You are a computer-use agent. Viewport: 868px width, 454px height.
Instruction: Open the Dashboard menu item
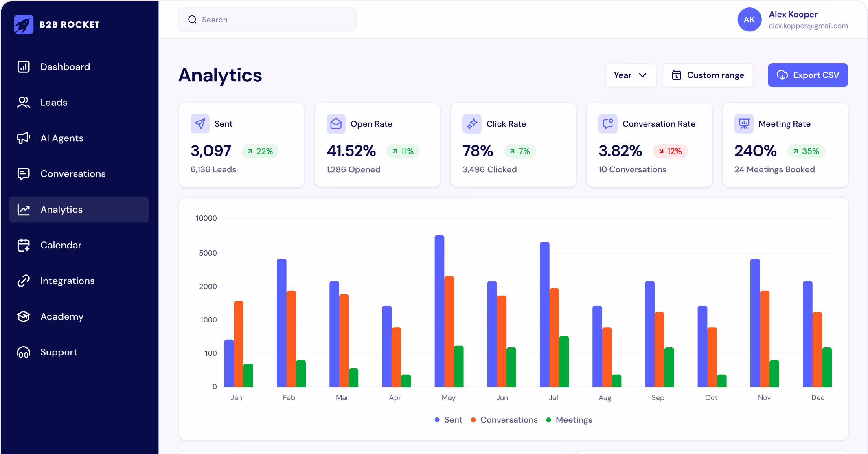[79, 67]
